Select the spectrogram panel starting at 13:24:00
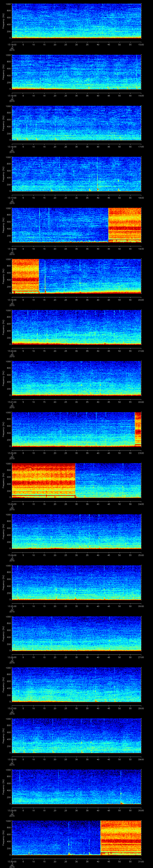This screenshot has width=153, height=868. click(77, 532)
